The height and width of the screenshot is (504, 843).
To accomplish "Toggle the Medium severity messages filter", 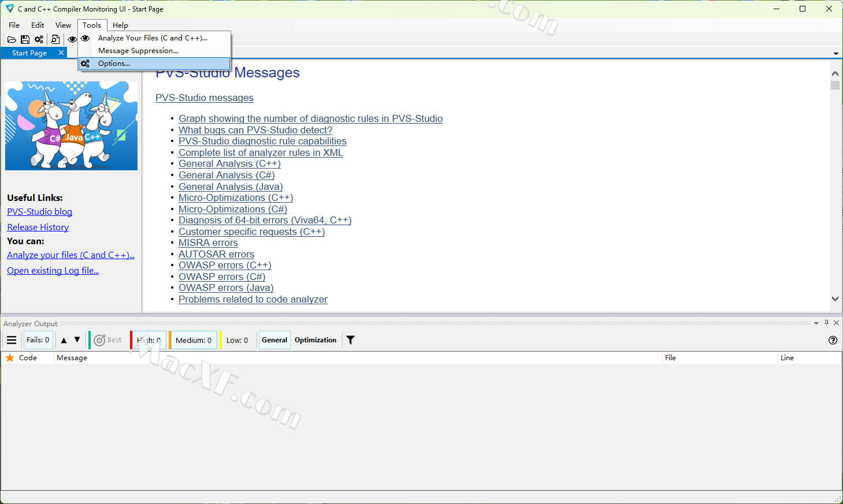I will click(x=194, y=340).
